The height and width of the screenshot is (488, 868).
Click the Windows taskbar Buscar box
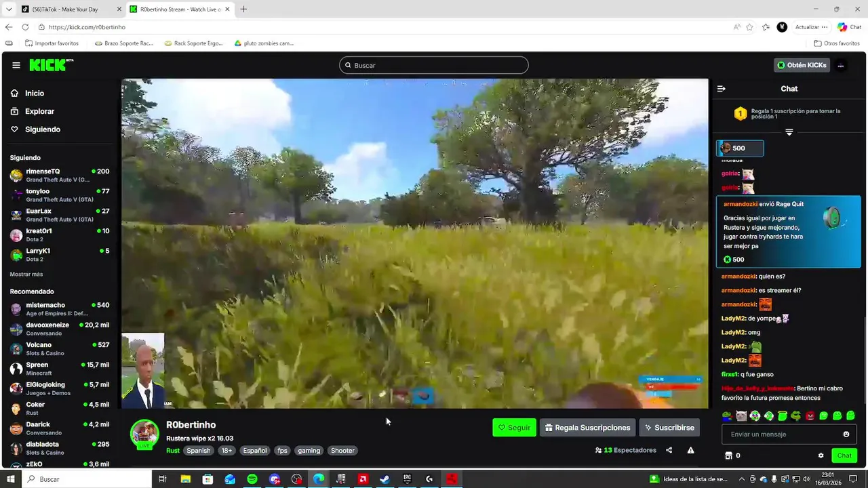[87, 479]
